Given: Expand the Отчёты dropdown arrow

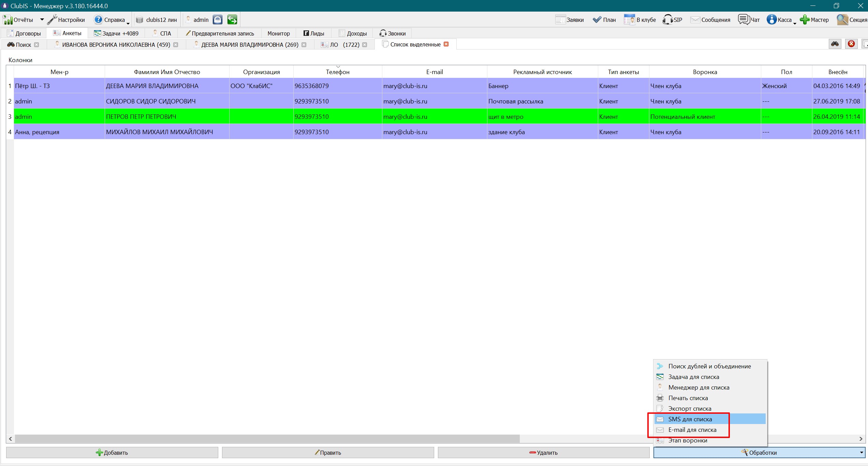Looking at the screenshot, I should pyautogui.click(x=42, y=20).
